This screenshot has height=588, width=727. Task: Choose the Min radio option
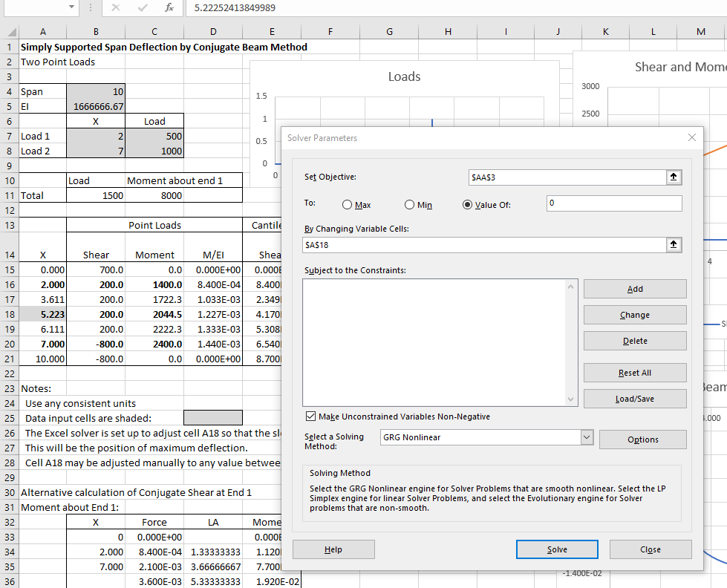point(409,205)
